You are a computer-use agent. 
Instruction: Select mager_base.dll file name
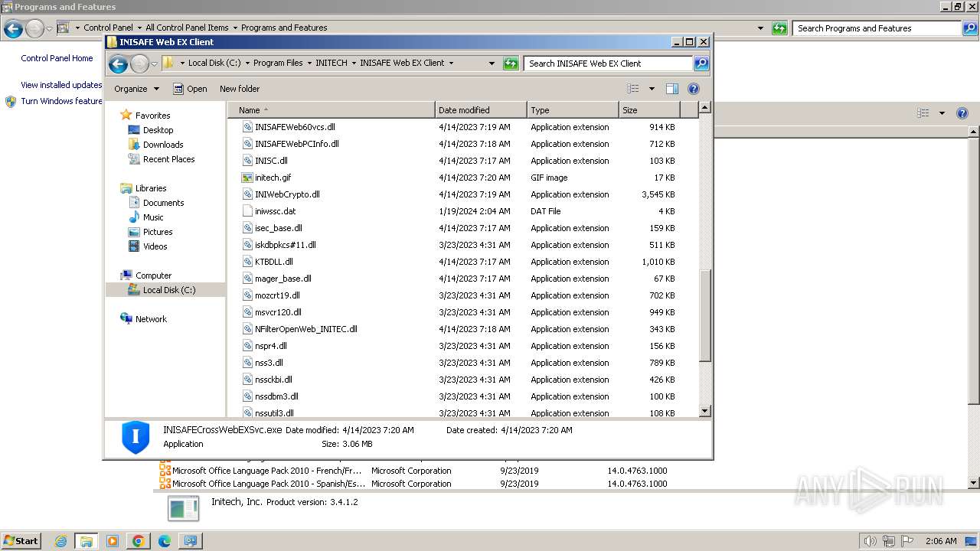point(283,279)
